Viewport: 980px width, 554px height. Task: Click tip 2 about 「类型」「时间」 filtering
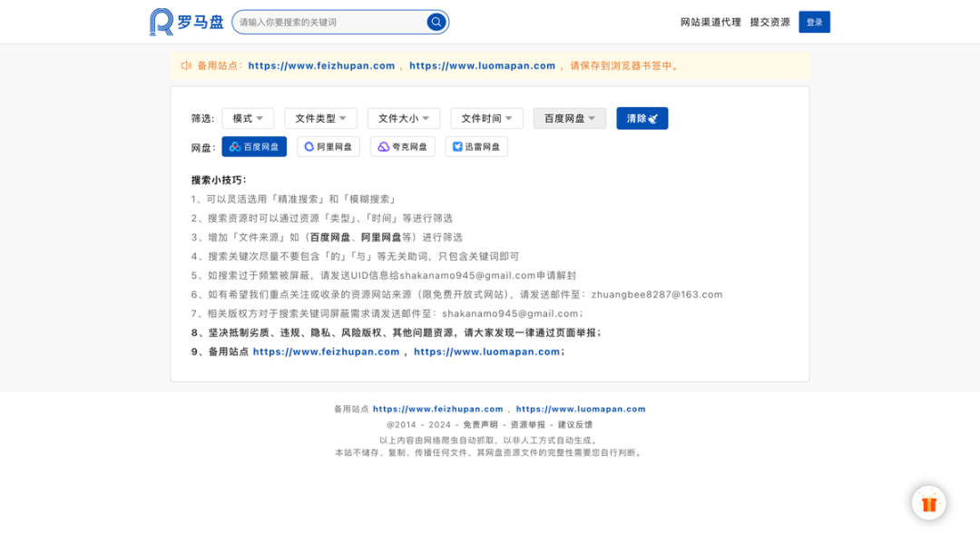click(322, 218)
